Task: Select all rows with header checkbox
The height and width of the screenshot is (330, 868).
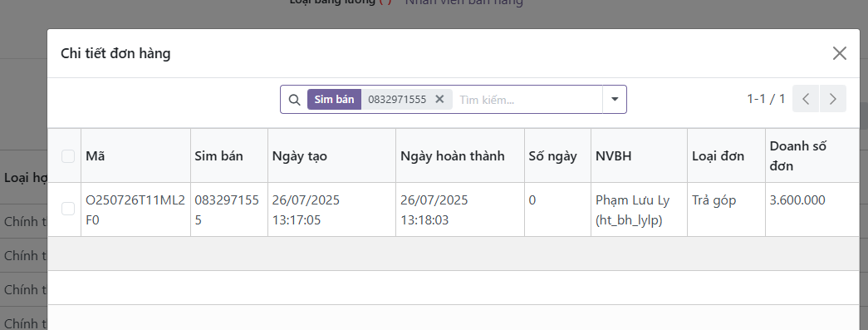Action: 68,156
